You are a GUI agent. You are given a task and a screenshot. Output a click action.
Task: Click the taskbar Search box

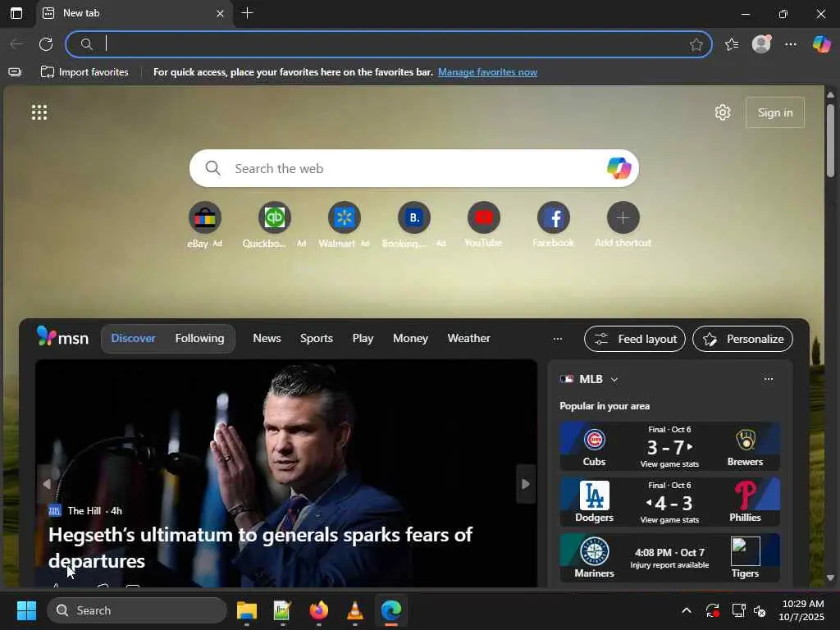pyautogui.click(x=137, y=610)
